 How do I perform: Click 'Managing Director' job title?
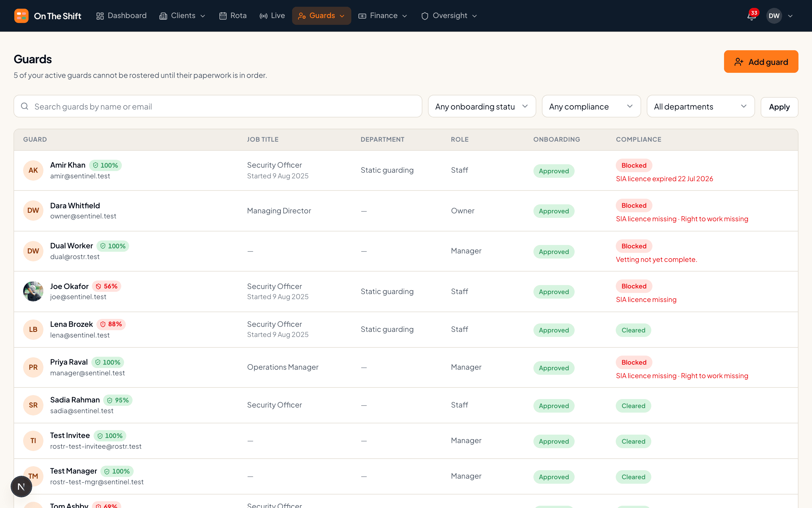[x=279, y=211]
